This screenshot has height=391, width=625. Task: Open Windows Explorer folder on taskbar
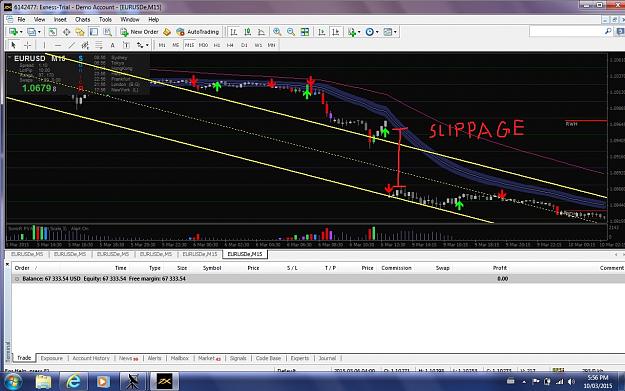coord(43,382)
